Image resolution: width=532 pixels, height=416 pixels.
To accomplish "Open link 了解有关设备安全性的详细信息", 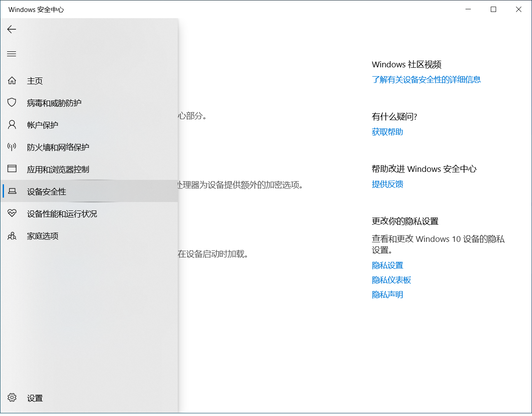I will [426, 80].
